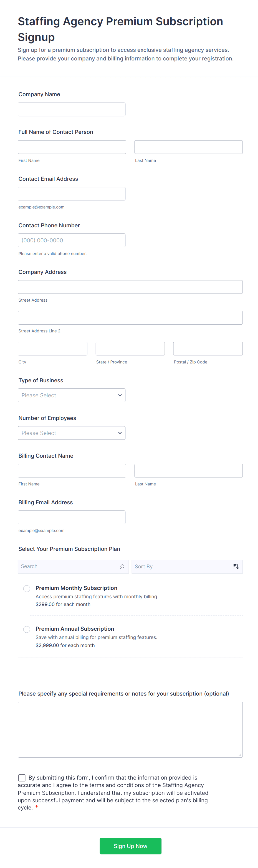Click the contact person Last Name field
The width and height of the screenshot is (258, 868).
188,147
